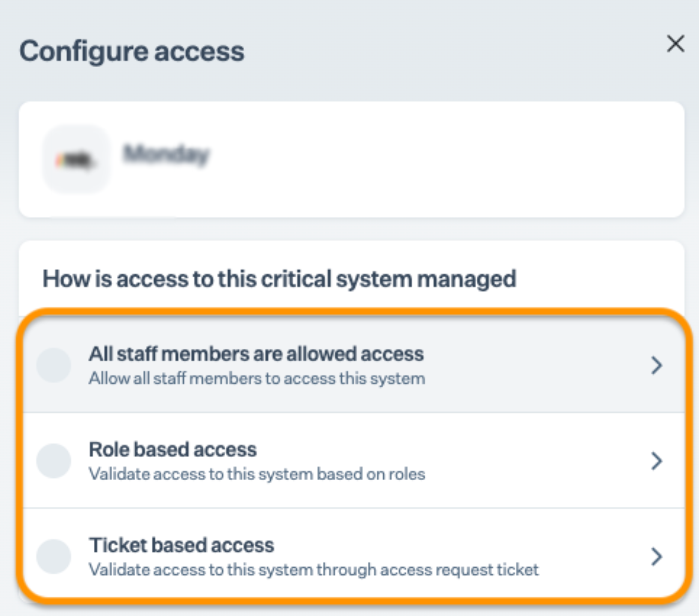Screen dimensions: 699x616
Task: Close the Configure access dialog
Action: [675, 44]
